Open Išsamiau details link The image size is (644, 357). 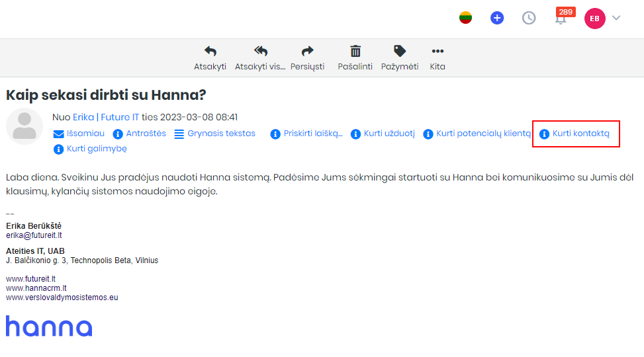(x=85, y=134)
